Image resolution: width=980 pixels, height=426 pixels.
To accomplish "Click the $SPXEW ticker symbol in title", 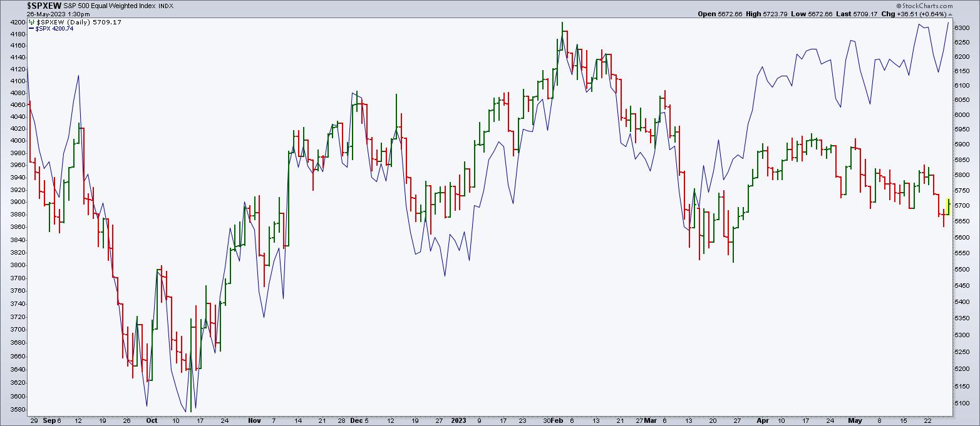I will [x=44, y=6].
